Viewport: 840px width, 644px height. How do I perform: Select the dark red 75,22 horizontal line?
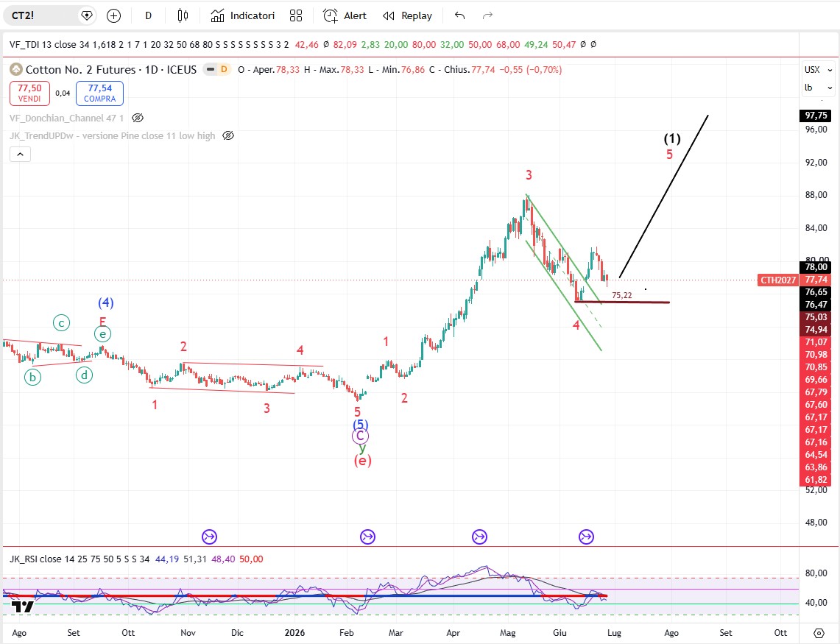click(622, 302)
